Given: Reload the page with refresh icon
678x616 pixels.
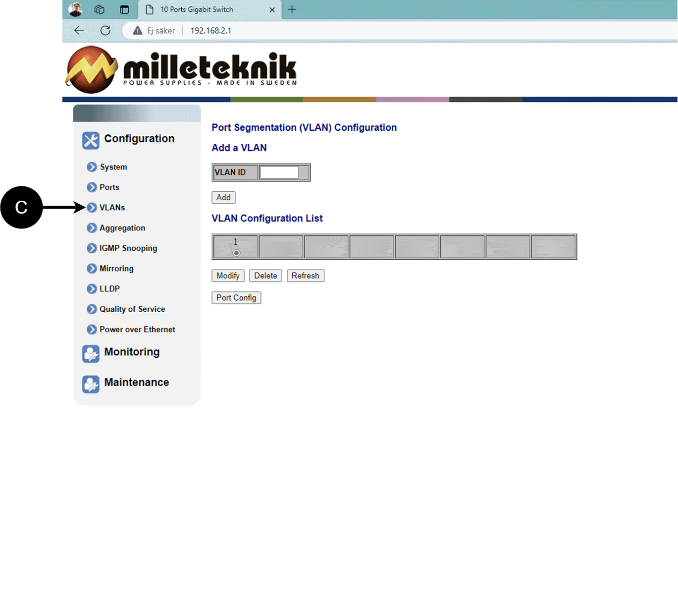Looking at the screenshot, I should [105, 30].
